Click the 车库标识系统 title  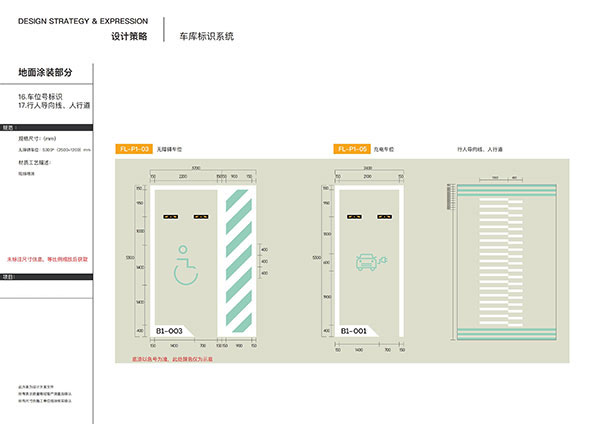click(x=207, y=36)
